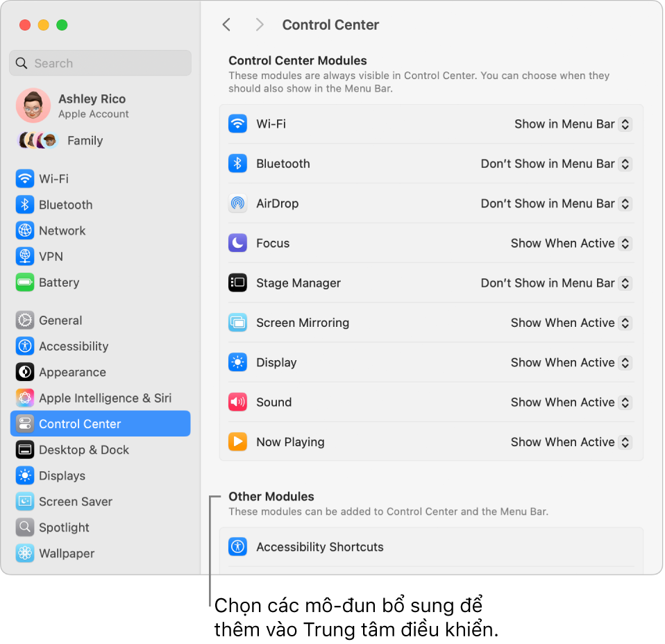Click the Search magnifying glass icon
This screenshot has width=665, height=644.
22,63
